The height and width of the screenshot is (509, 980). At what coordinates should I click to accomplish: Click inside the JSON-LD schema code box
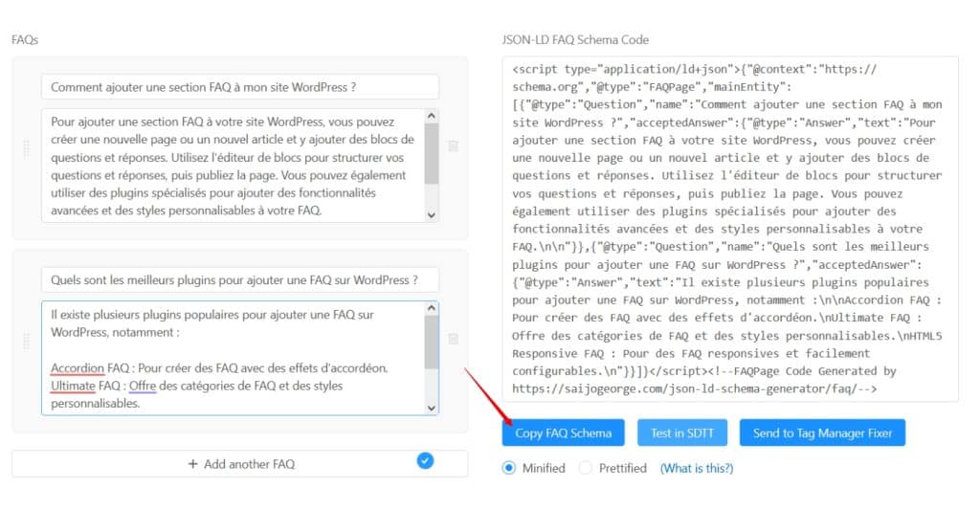point(730,230)
